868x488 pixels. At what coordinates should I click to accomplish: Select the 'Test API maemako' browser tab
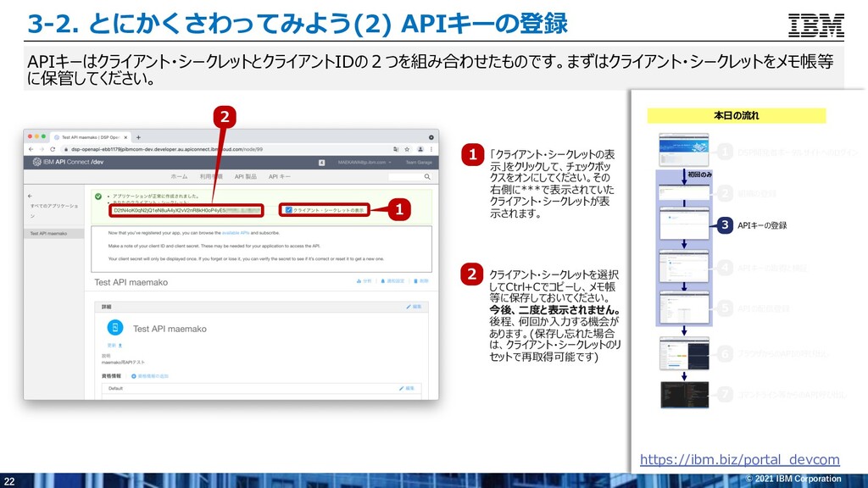[x=91, y=137]
